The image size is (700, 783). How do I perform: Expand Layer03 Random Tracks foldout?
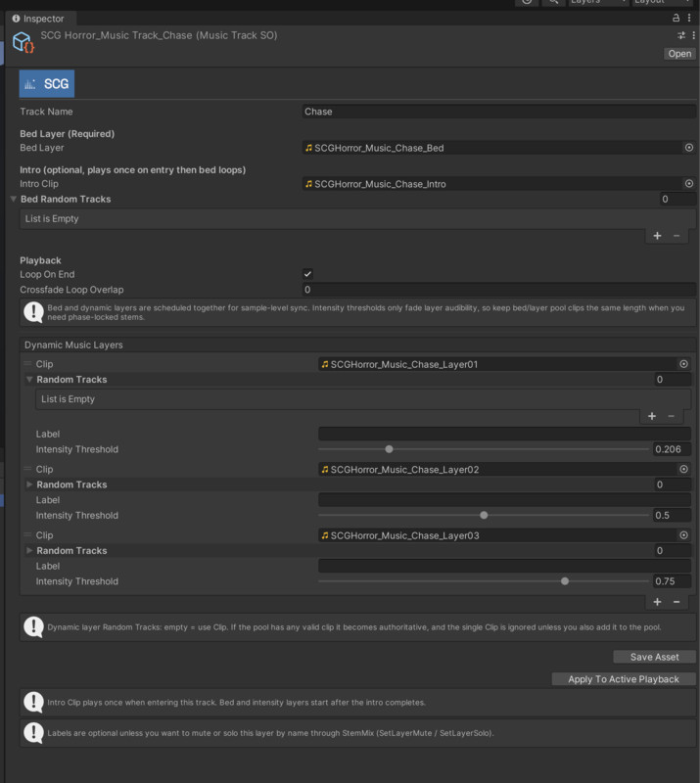[x=29, y=550]
